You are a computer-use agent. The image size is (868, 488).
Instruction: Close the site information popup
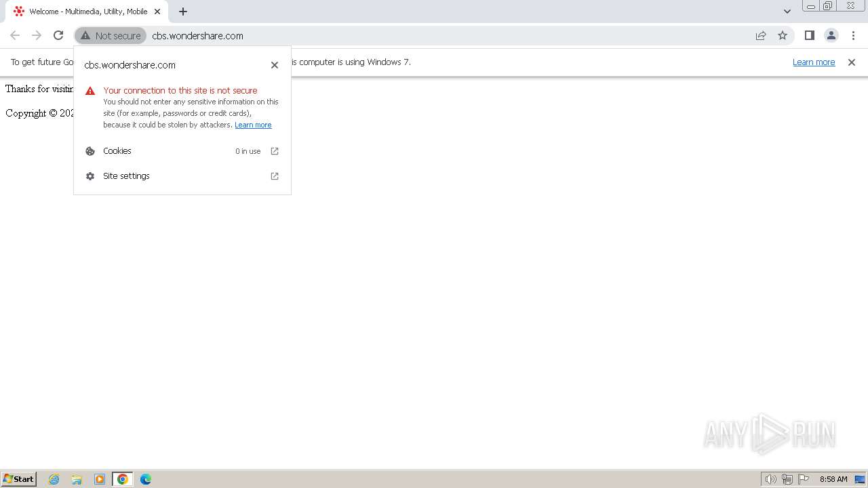[275, 65]
